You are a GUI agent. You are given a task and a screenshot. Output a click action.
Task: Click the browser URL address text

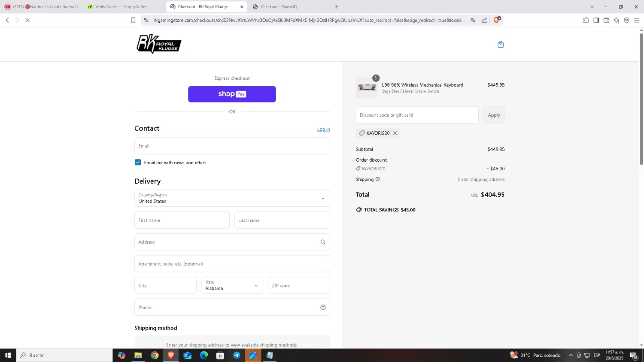[x=309, y=20]
